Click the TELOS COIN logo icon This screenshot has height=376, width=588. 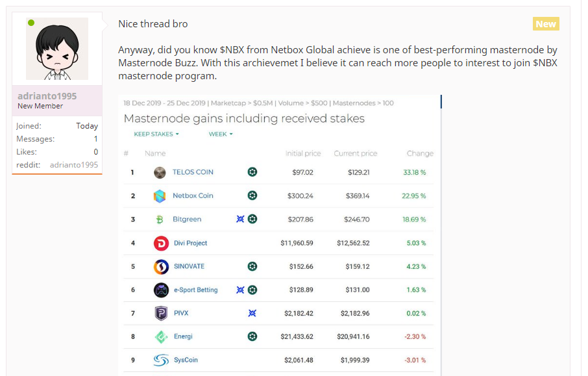[160, 173]
